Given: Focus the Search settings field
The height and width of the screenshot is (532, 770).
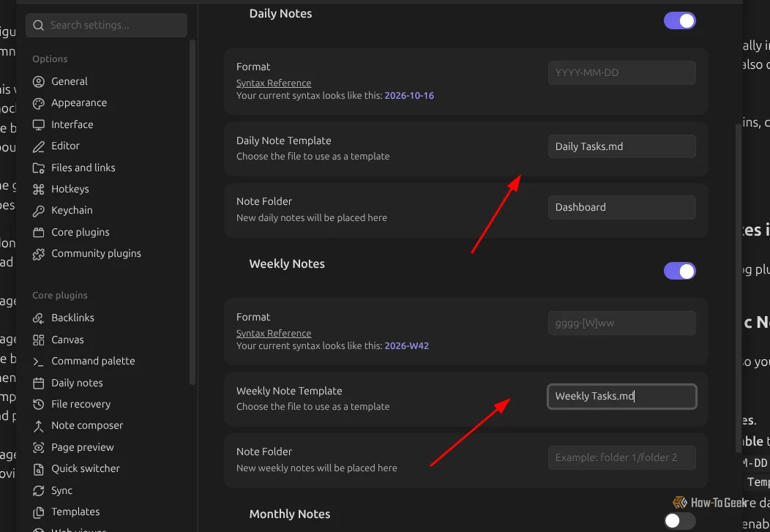Looking at the screenshot, I should click(107, 25).
